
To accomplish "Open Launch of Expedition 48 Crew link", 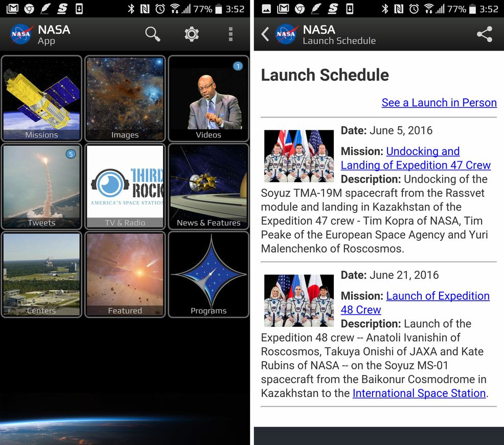I will (x=415, y=303).
